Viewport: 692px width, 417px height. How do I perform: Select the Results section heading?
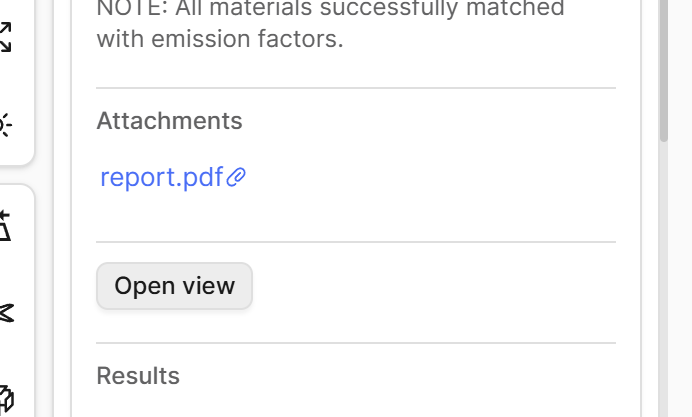pos(138,376)
